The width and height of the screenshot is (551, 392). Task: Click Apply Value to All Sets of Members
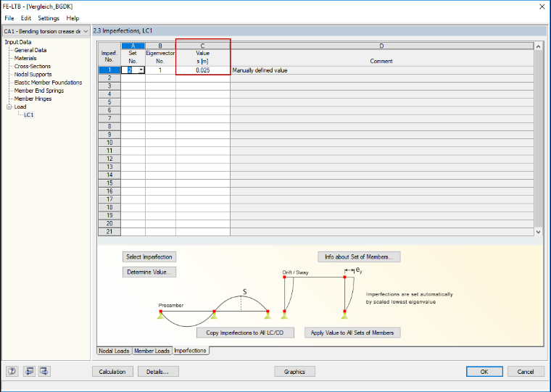pos(352,333)
